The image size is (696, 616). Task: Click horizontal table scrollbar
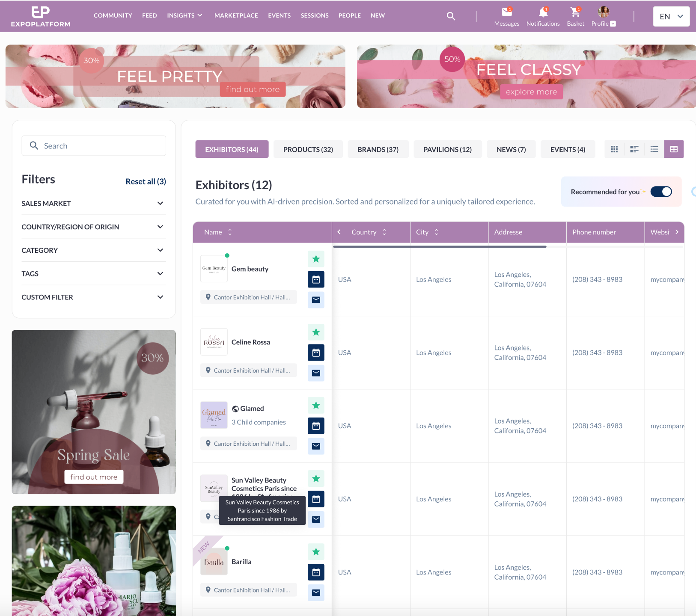point(440,246)
